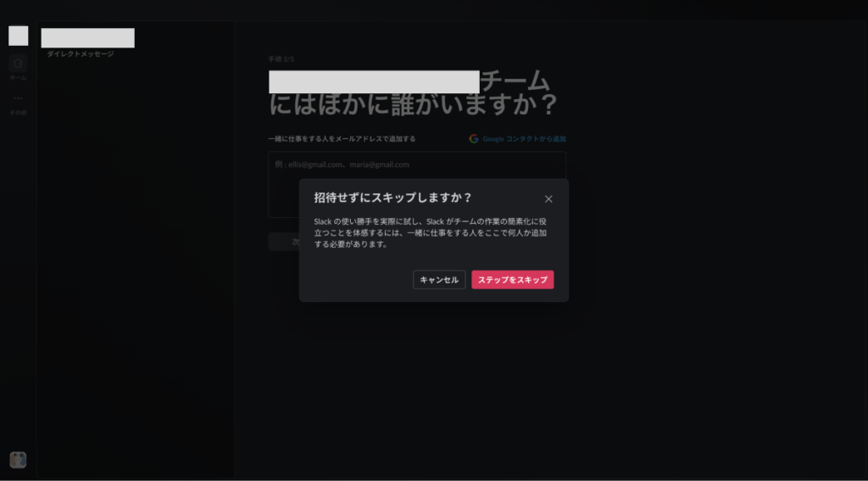This screenshot has width=868, height=481.
Task: Click the user avatar at the bottom left
Action: (18, 460)
